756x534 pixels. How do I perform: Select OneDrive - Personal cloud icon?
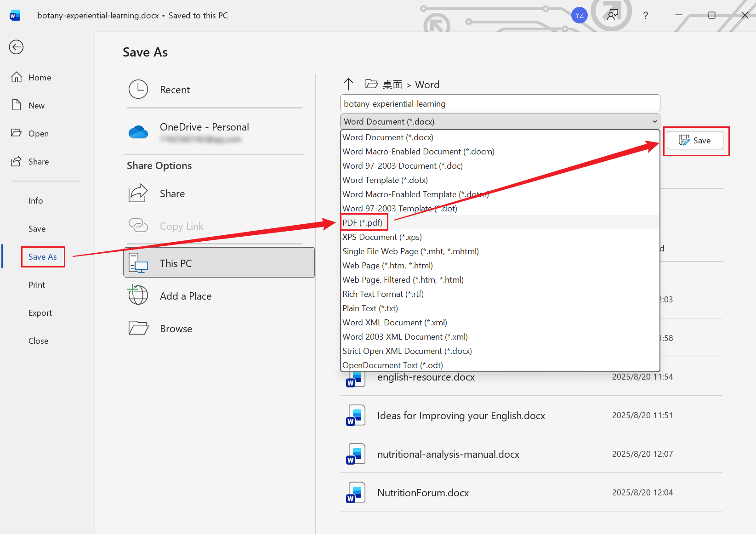pos(138,131)
